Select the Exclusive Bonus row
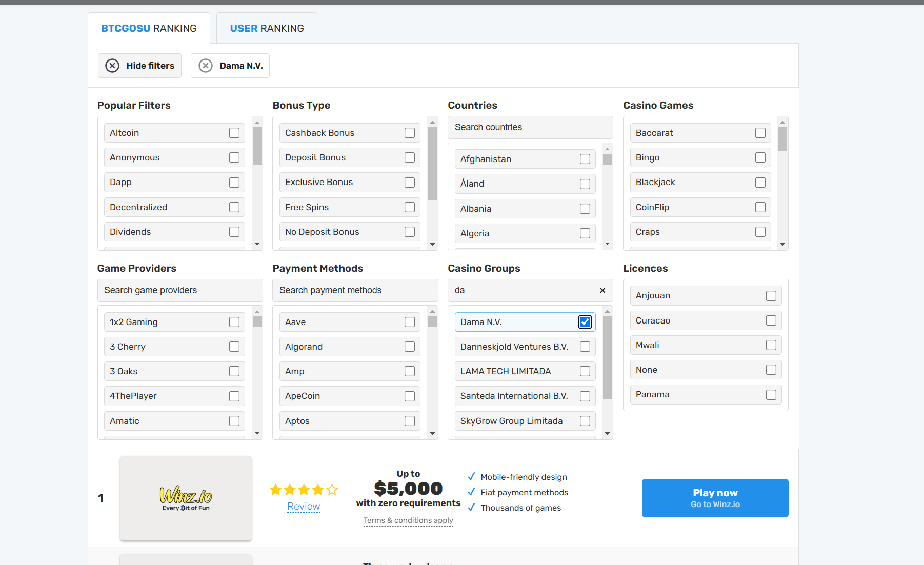 click(x=350, y=183)
